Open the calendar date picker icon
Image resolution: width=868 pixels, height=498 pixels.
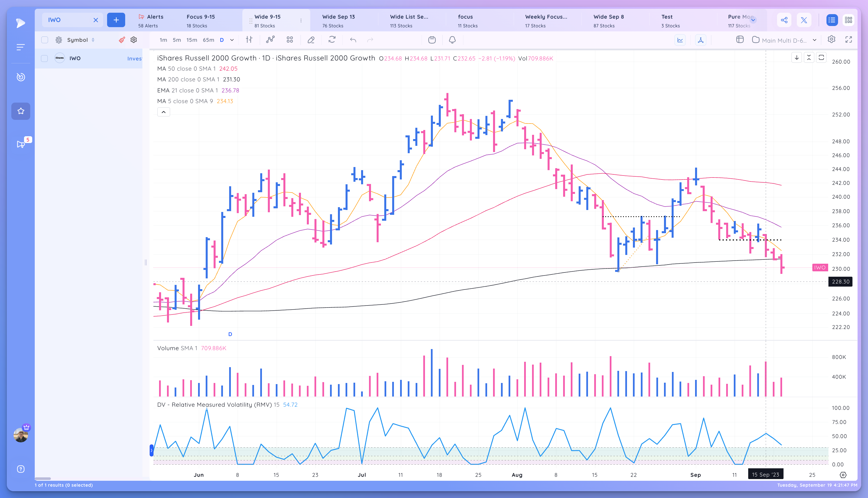[x=432, y=40]
